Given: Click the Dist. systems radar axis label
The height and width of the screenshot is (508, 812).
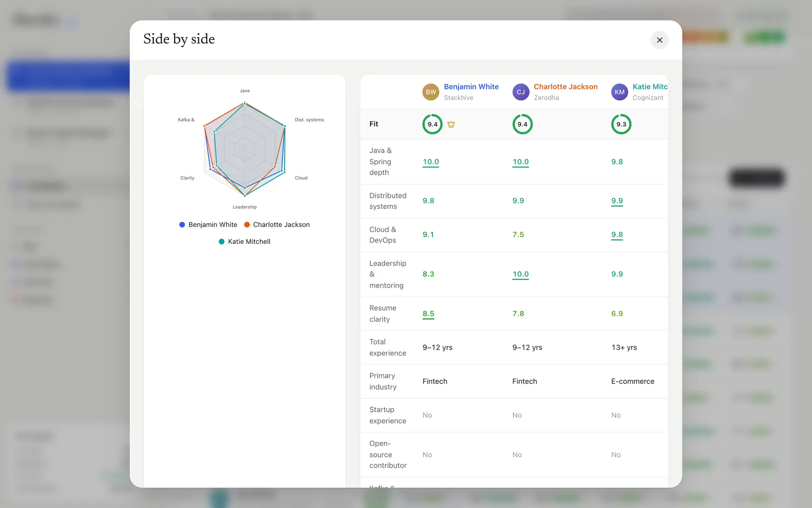Looking at the screenshot, I should [x=309, y=120].
